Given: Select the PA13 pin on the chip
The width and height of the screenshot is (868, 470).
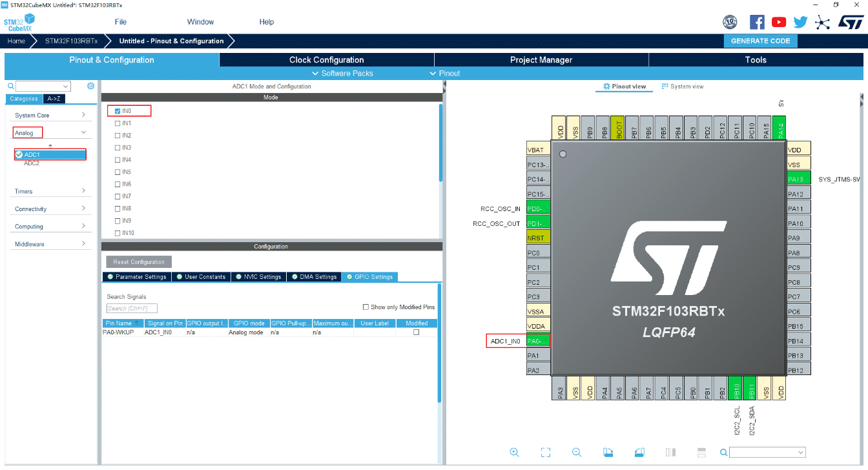Looking at the screenshot, I should (799, 179).
